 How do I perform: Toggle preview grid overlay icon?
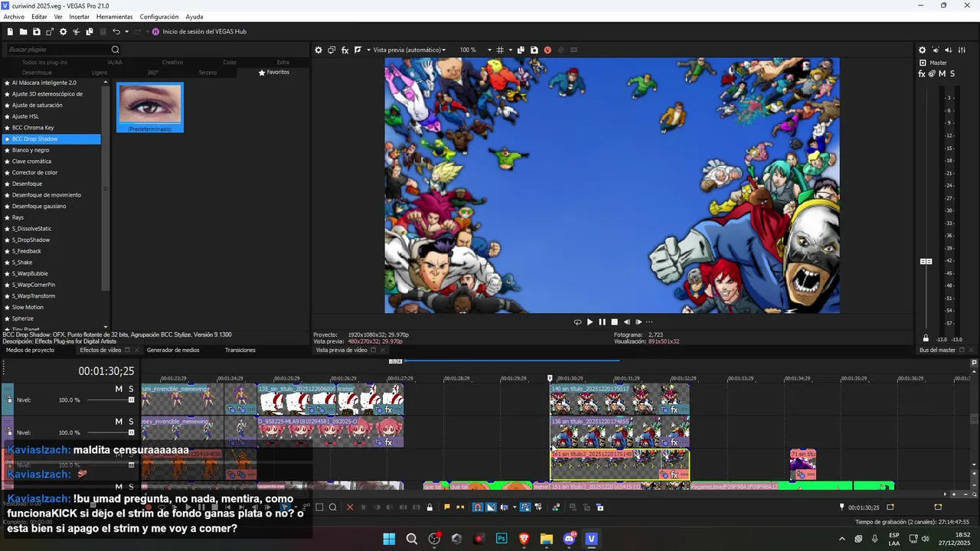500,50
